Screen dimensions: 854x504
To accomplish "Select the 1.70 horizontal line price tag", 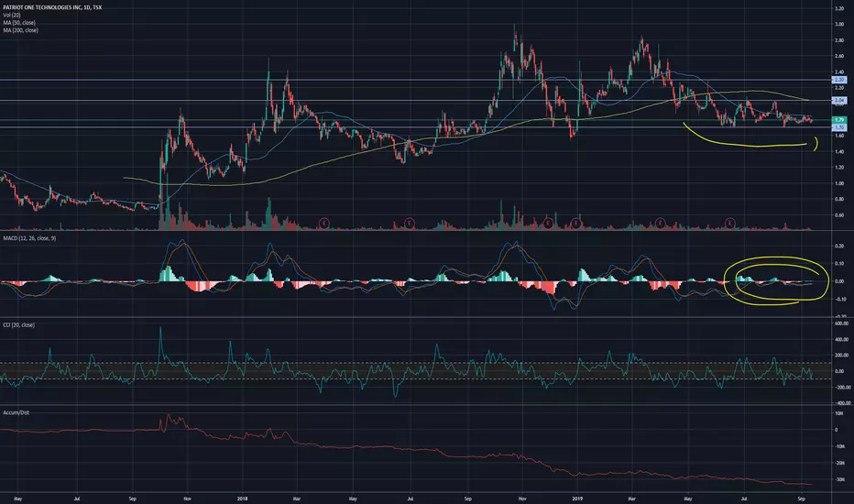I will (838, 127).
